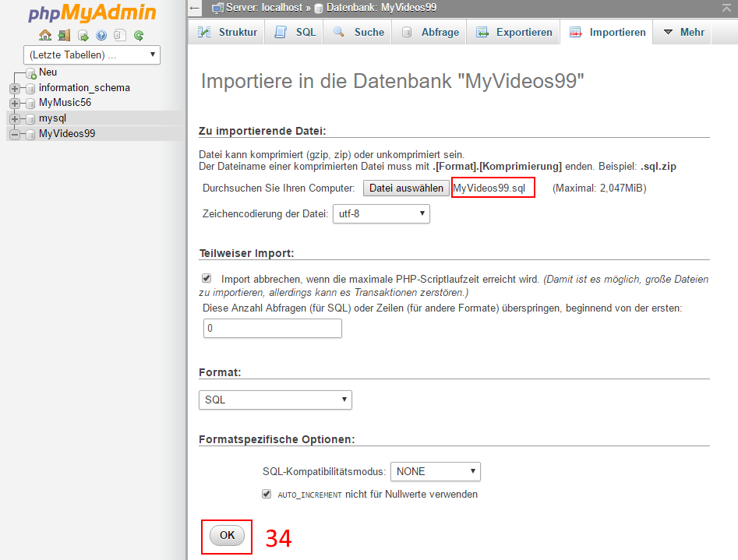The height and width of the screenshot is (560, 738).
Task: Click the copy documentation pages icon
Action: (x=120, y=35)
